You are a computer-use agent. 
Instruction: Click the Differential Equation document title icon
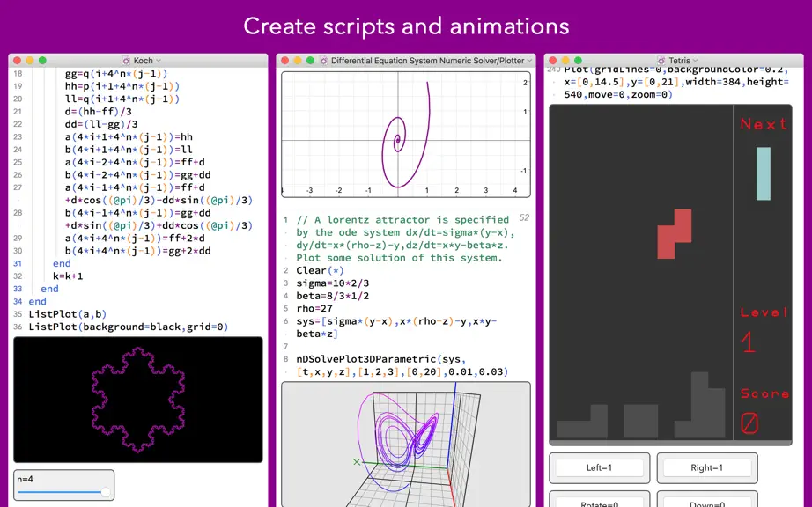(324, 61)
